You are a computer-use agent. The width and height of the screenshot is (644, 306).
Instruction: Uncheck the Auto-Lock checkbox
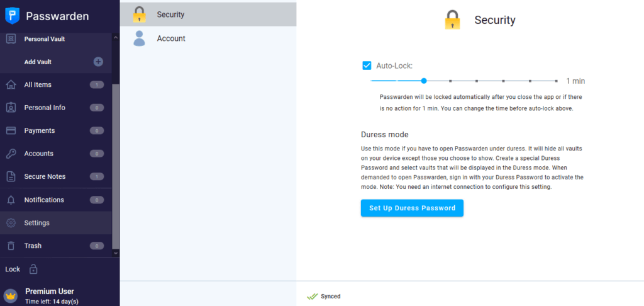pyautogui.click(x=367, y=65)
